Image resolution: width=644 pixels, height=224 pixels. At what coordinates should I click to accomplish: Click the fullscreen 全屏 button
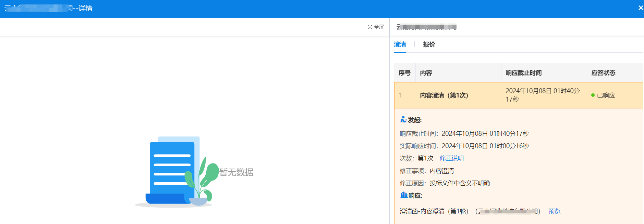pyautogui.click(x=376, y=27)
